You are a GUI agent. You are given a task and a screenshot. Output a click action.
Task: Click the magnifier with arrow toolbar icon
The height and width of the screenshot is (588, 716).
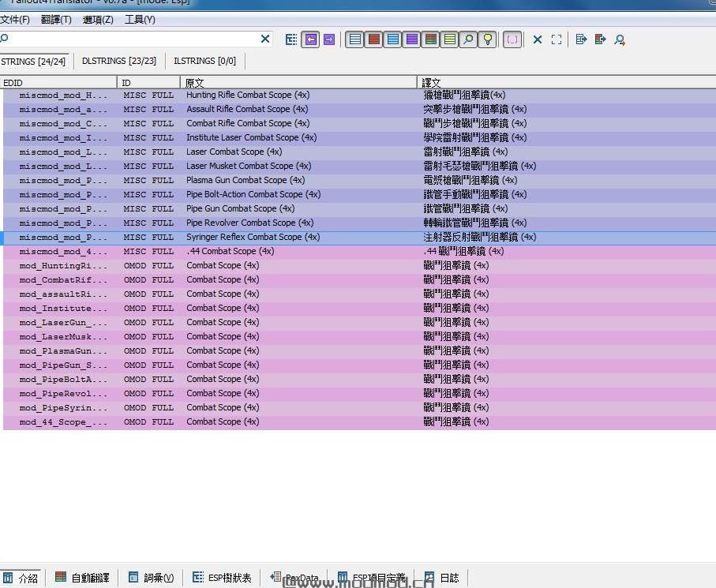[620, 39]
